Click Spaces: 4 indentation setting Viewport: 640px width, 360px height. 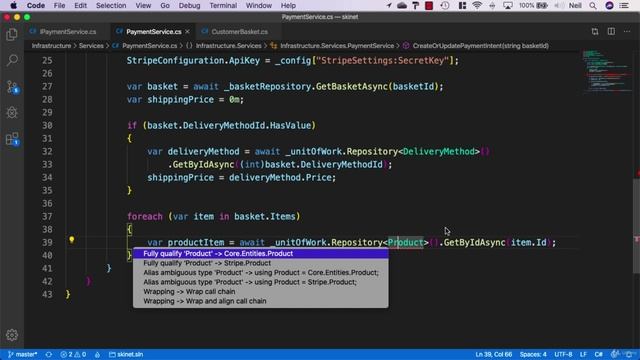[533, 354]
